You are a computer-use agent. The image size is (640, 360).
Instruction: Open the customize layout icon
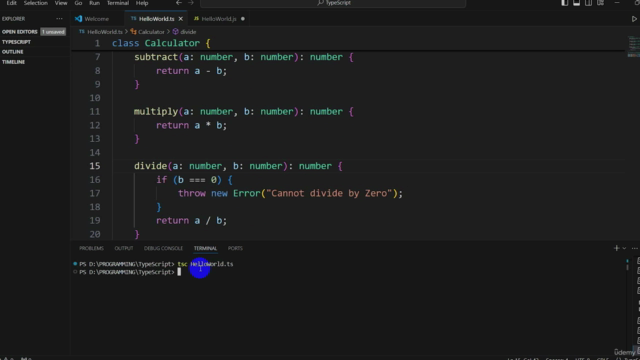[x=600, y=3]
